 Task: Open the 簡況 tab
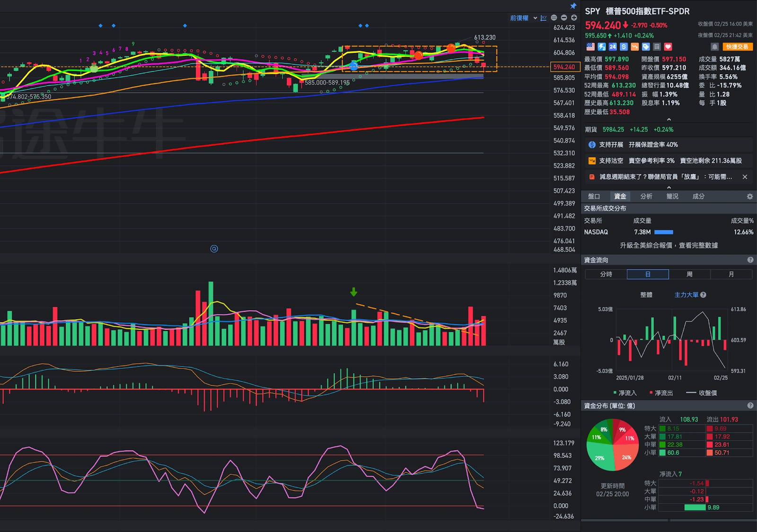point(672,196)
